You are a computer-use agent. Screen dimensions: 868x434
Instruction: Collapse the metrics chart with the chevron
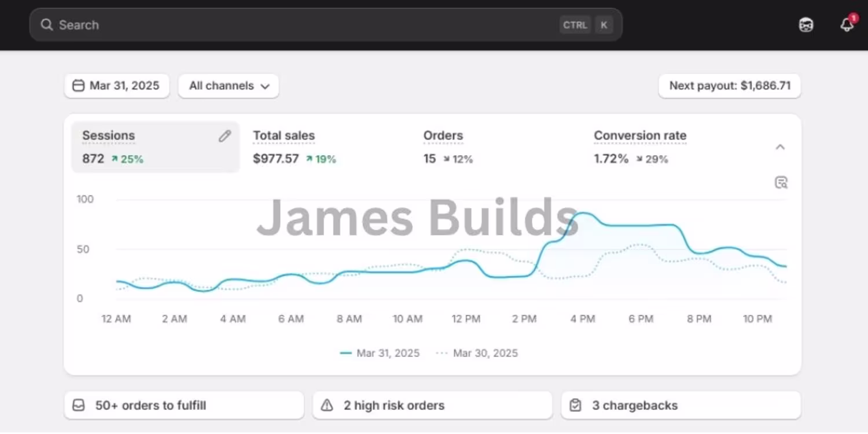(780, 147)
